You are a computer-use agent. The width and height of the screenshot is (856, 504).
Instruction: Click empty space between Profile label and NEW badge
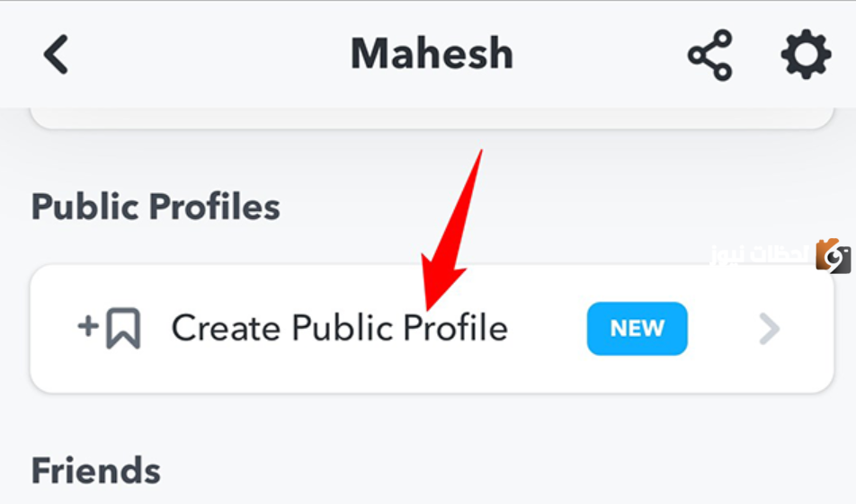[x=548, y=329]
